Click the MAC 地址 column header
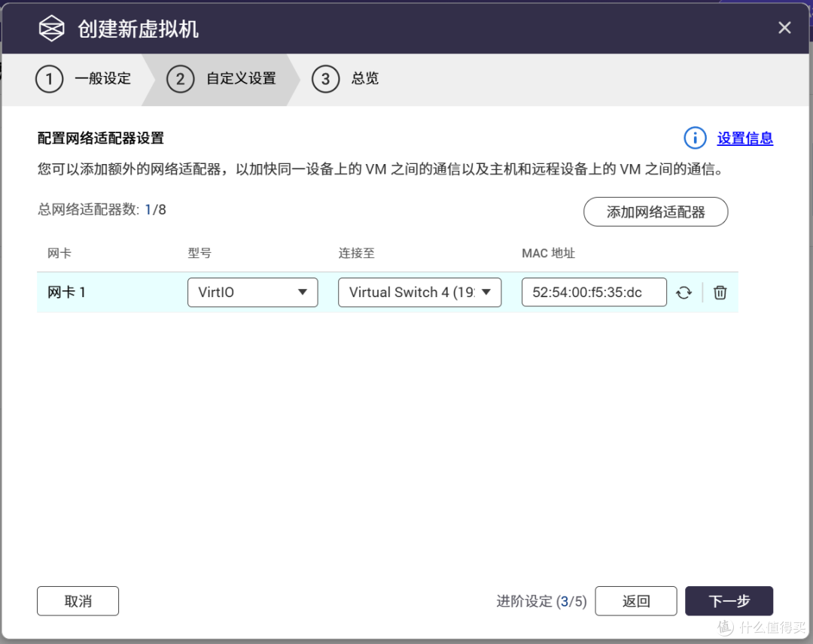Screen dimensions: 813x644 (x=548, y=254)
